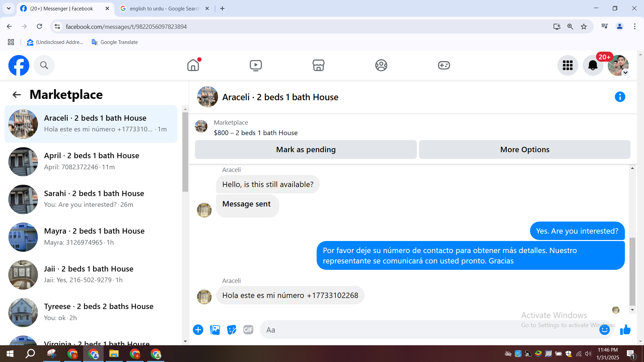Open the account profile picture menu
Screen dimensions: 644x362
[x=618, y=65]
